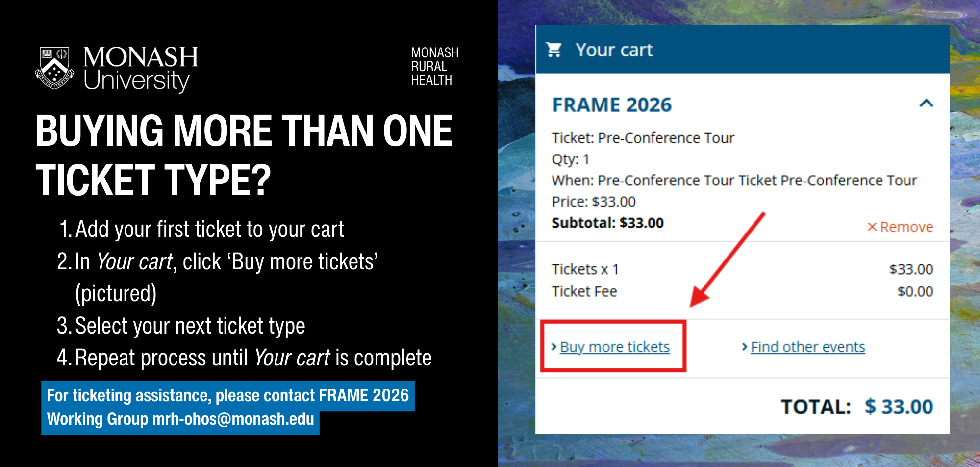
Task: Click the Monash University shield crest
Action: [x=54, y=68]
